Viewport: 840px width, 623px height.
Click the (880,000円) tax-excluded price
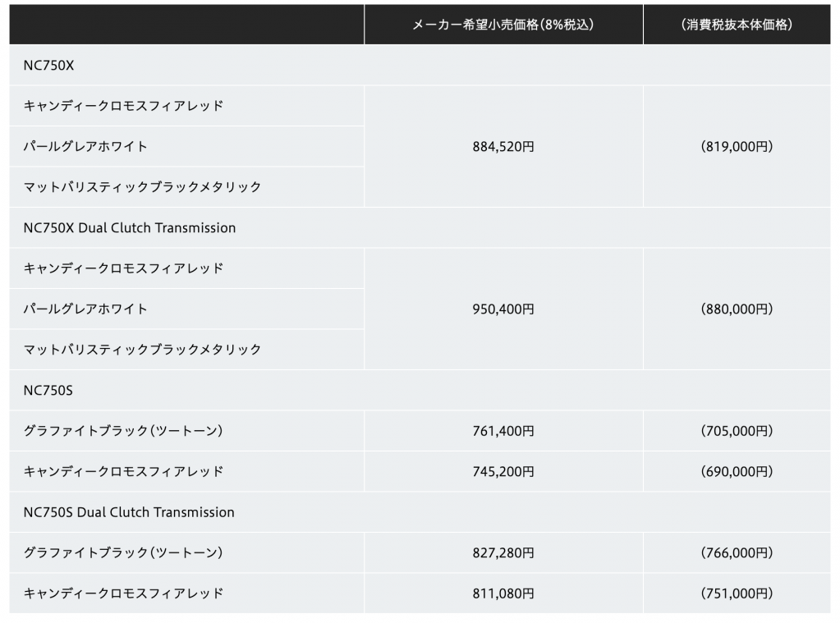737,309
